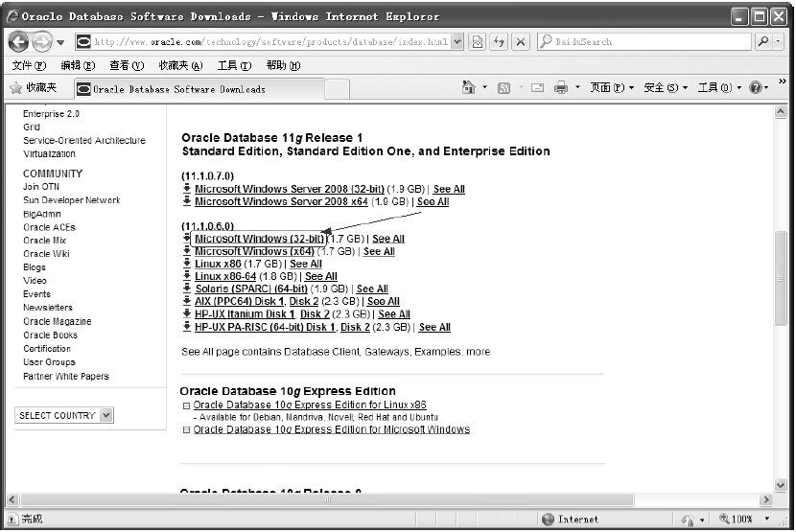Click the address bar URL field
The width and height of the screenshot is (796, 532).
click(x=264, y=41)
